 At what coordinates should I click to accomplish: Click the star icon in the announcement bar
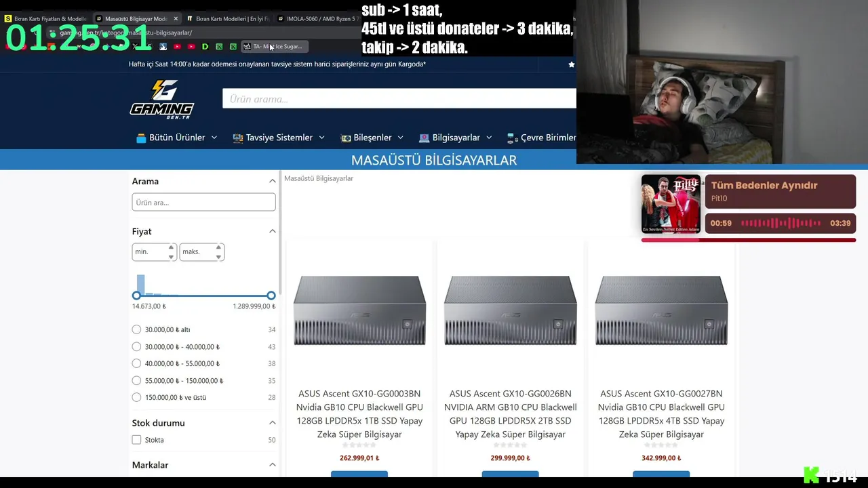click(x=571, y=64)
